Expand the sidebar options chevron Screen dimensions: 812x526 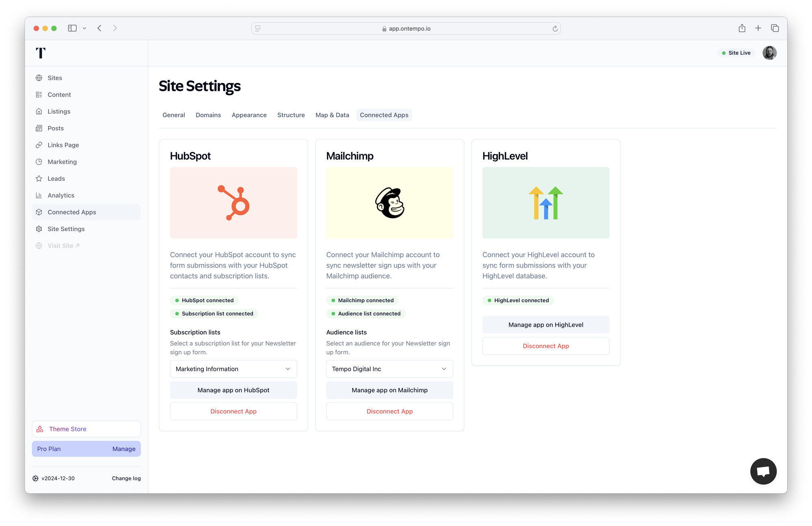click(x=84, y=28)
